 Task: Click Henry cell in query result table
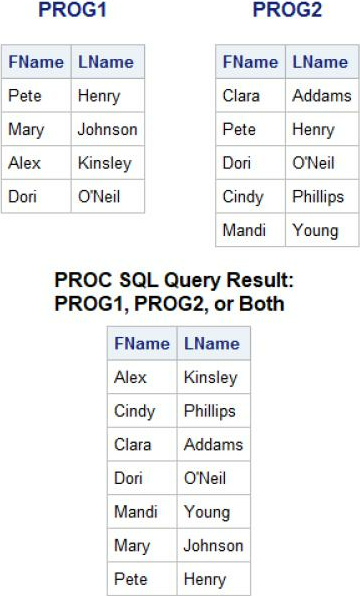[214, 579]
